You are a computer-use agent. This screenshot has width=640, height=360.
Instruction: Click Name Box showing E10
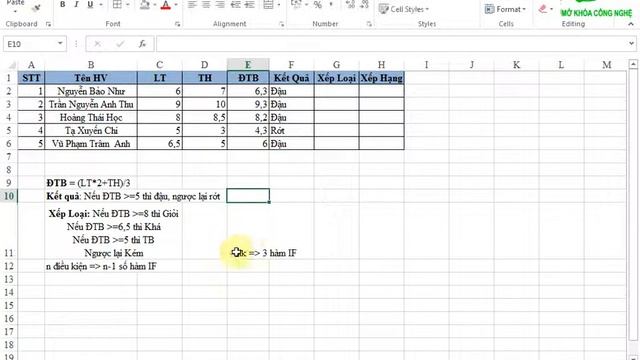pos(30,44)
